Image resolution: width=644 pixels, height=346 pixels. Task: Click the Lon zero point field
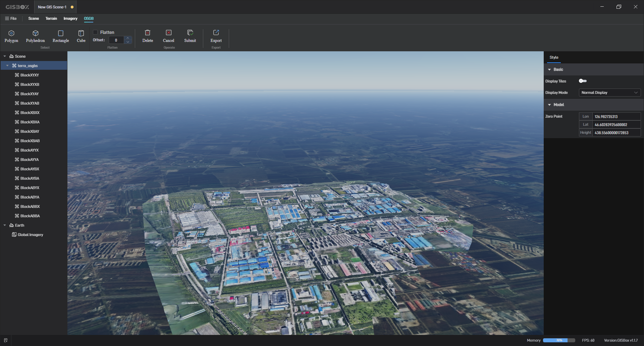point(616,117)
